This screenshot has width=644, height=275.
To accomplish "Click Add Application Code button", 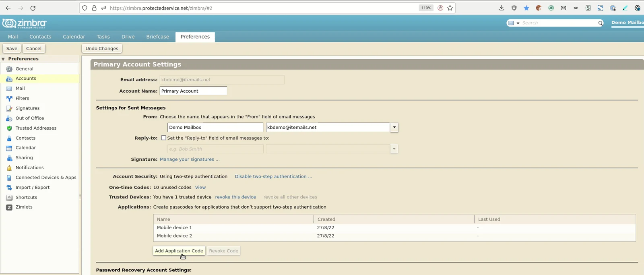I will pos(179,251).
